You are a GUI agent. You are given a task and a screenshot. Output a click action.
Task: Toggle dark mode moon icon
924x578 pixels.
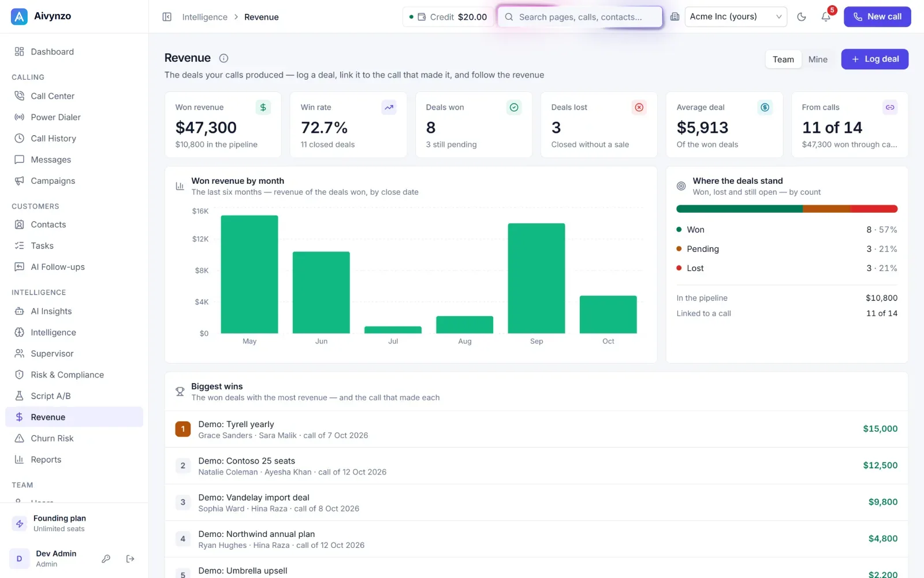click(x=802, y=17)
